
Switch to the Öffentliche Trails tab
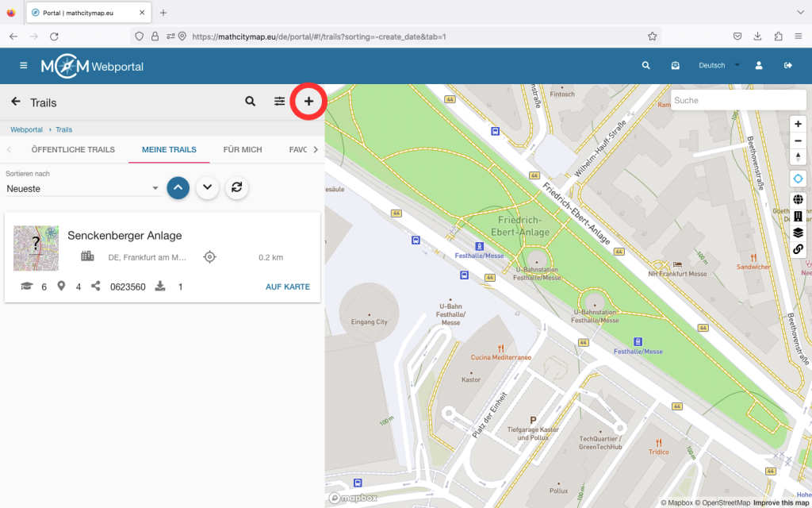pos(73,149)
